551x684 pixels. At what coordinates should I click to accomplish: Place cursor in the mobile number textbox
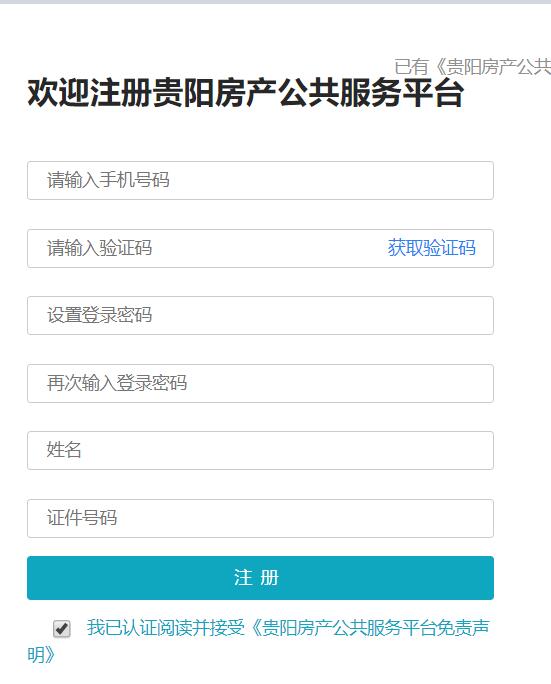(x=260, y=181)
